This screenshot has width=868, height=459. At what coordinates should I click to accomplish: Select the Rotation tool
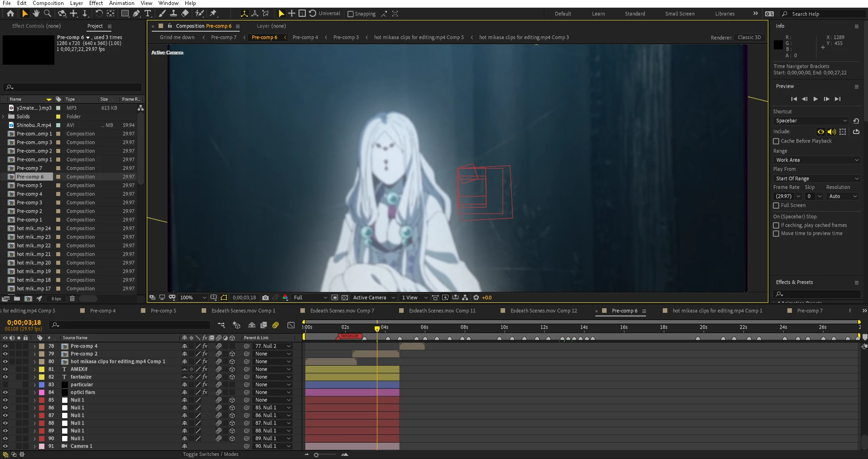(99, 14)
